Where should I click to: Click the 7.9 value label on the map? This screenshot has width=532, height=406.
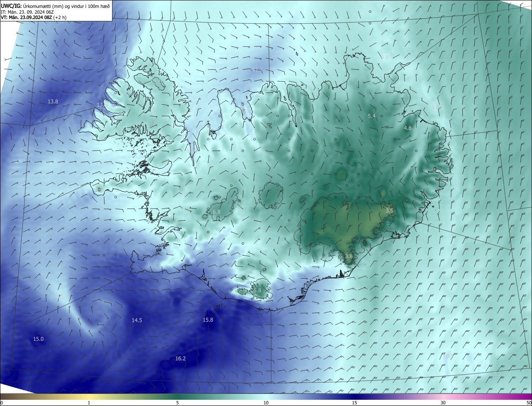tap(153, 122)
